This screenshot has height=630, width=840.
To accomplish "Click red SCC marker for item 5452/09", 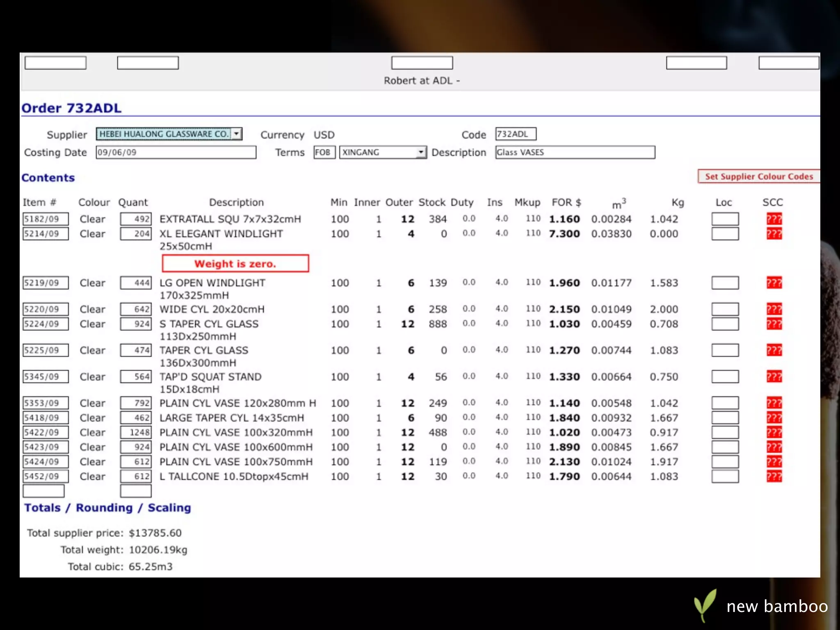I will pyautogui.click(x=774, y=477).
